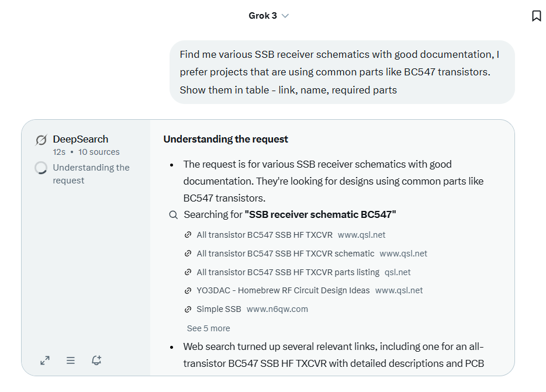Open the Grok 3 model dropdown chevron
Screen dimensions: 546x392
[x=285, y=16]
